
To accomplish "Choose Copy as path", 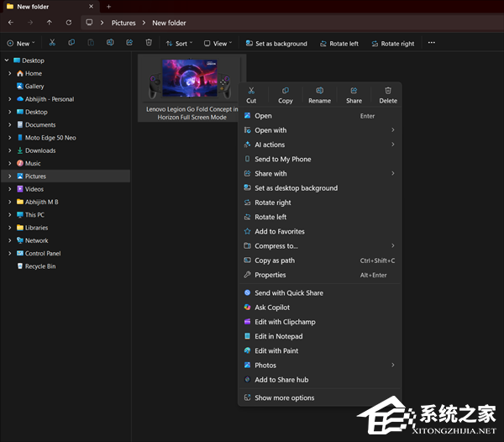I will coord(319,260).
